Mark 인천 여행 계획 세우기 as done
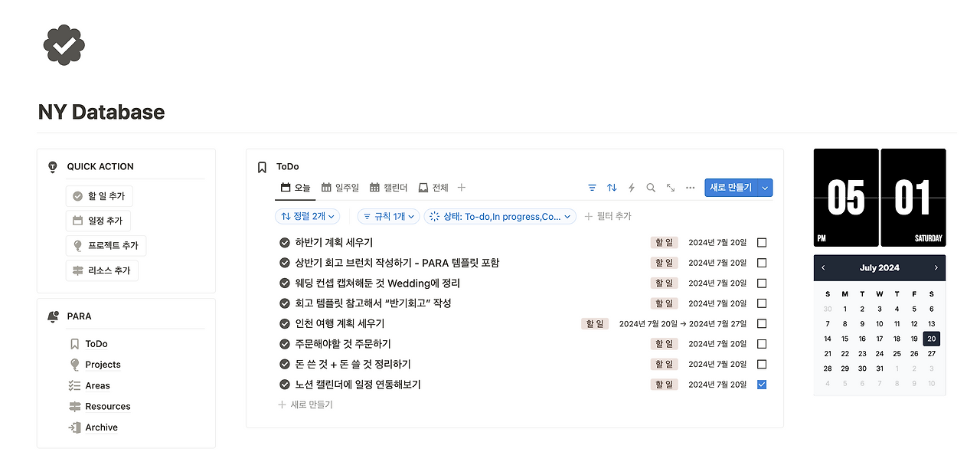Viewport: 980px width, 452px height. 761,323
